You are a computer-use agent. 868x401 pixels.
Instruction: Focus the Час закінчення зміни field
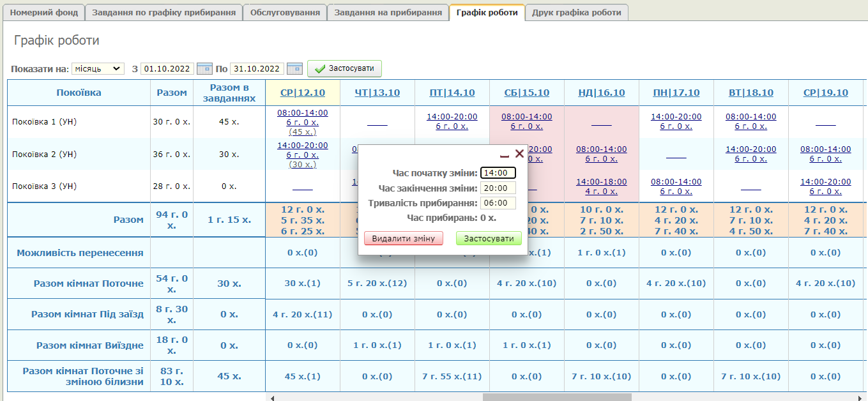498,188
